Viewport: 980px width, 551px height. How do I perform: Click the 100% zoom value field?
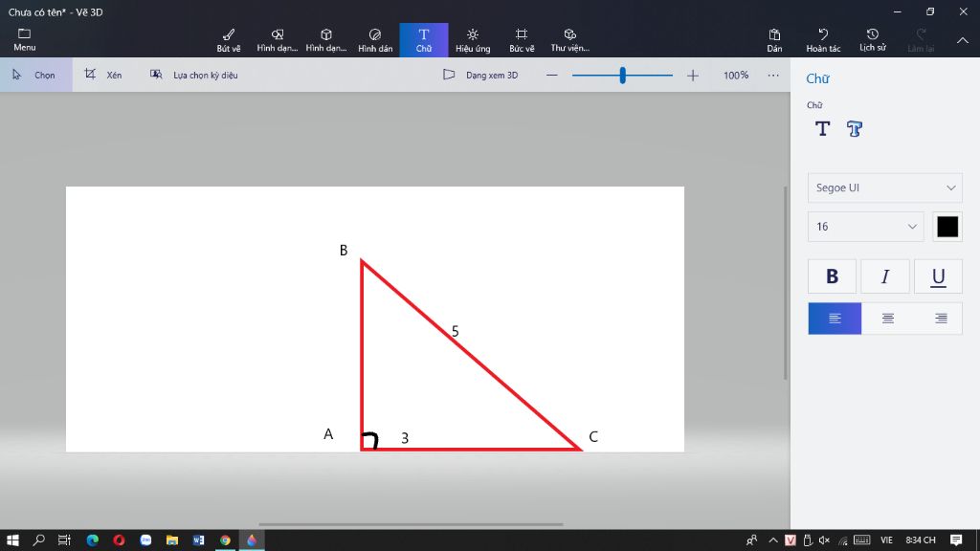click(x=736, y=75)
